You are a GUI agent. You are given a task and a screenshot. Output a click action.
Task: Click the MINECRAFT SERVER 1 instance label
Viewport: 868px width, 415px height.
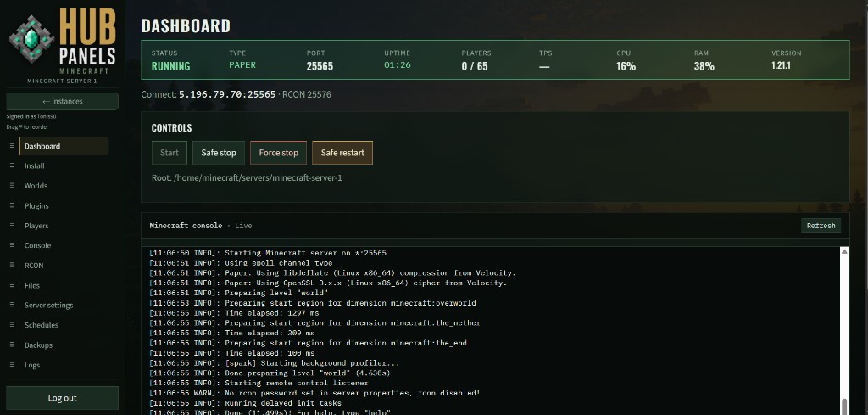(x=62, y=81)
